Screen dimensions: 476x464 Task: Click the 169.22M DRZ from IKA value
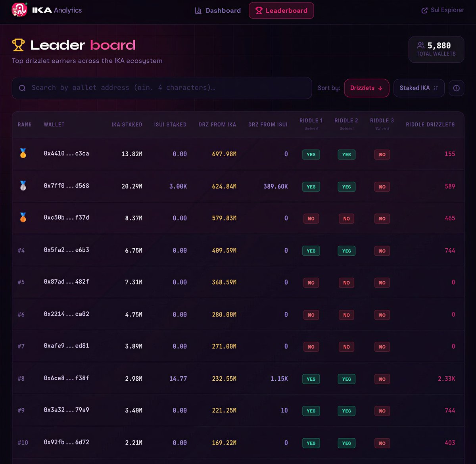(224, 443)
